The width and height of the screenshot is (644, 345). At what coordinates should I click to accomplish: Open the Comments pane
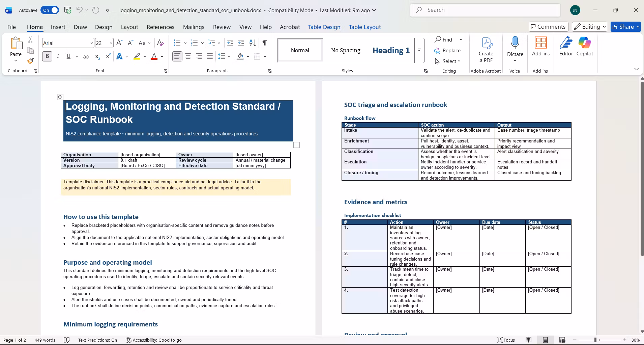pyautogui.click(x=549, y=27)
